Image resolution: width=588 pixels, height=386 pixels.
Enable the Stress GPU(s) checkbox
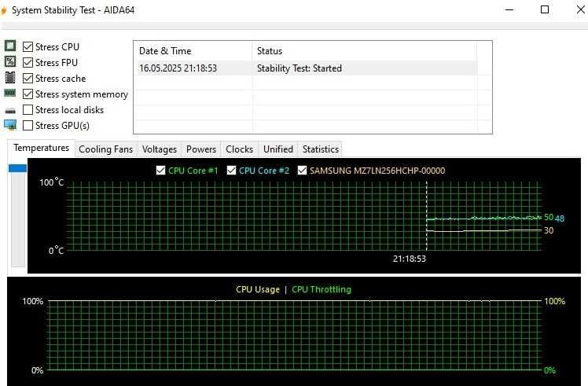pyautogui.click(x=28, y=125)
